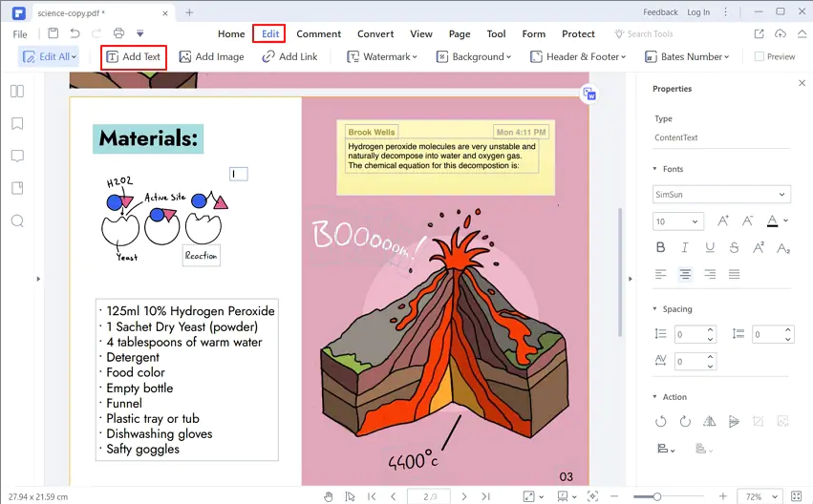Toggle center text alignment

[685, 274]
